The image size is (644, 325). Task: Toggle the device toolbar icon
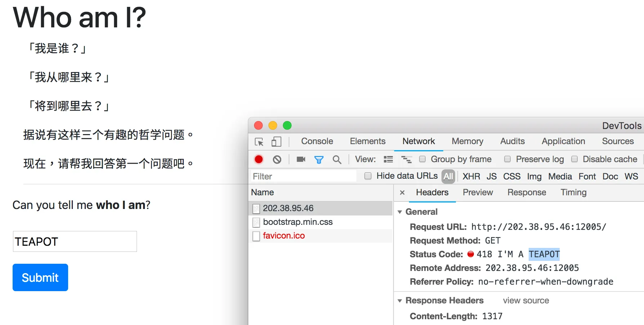pyautogui.click(x=276, y=142)
